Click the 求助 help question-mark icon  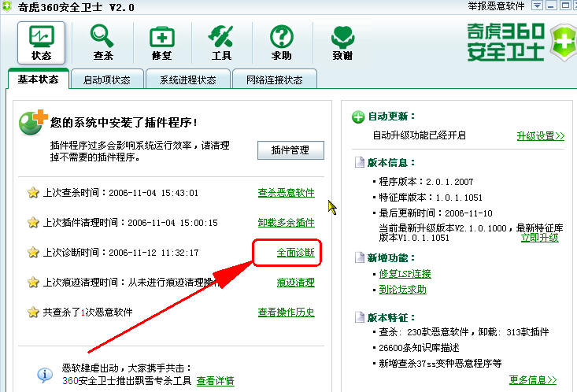[x=282, y=43]
